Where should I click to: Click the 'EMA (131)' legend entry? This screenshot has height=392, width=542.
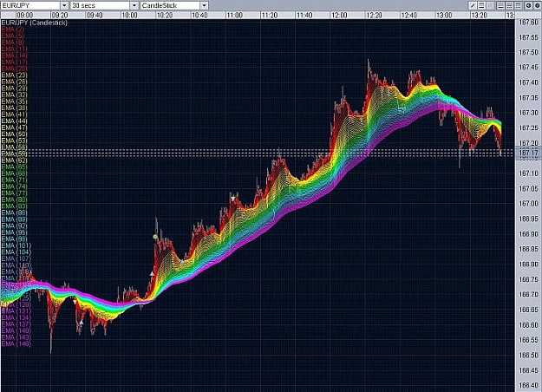[x=16, y=311]
